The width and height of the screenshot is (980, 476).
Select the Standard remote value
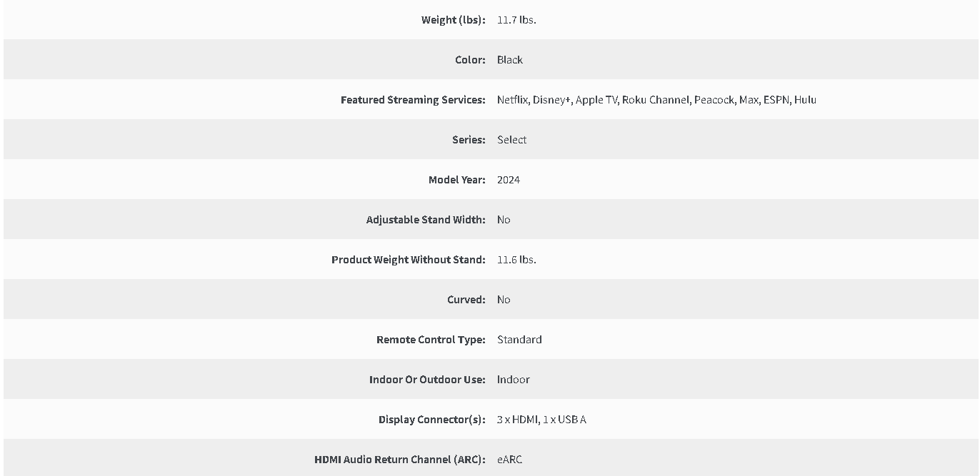[519, 340]
